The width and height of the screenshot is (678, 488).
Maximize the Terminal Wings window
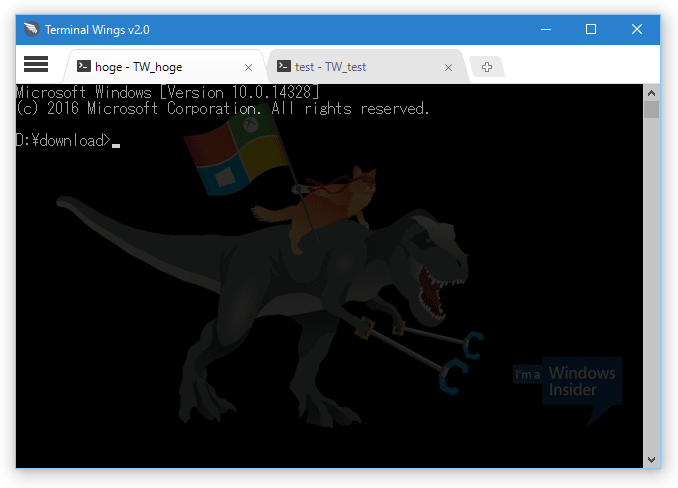coord(591,29)
